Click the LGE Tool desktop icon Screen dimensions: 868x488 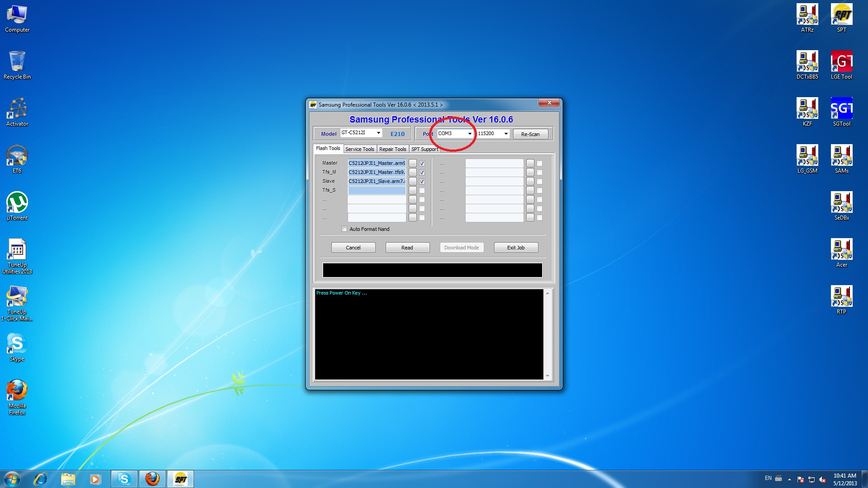pos(842,66)
